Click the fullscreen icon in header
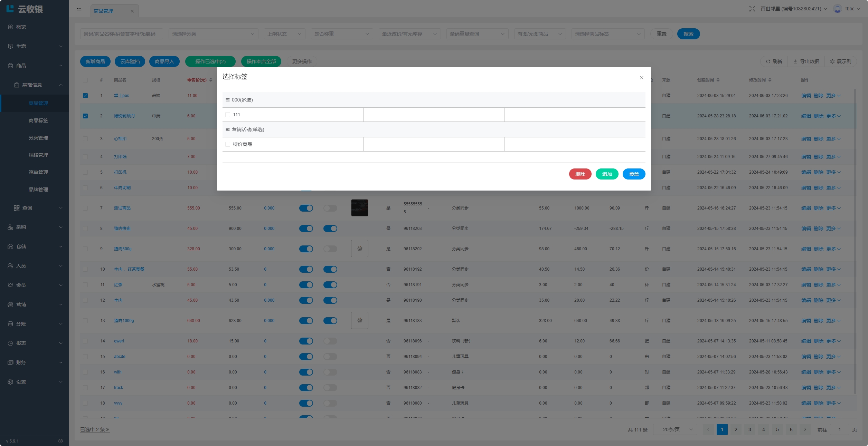868x446 pixels. pyautogui.click(x=752, y=9)
